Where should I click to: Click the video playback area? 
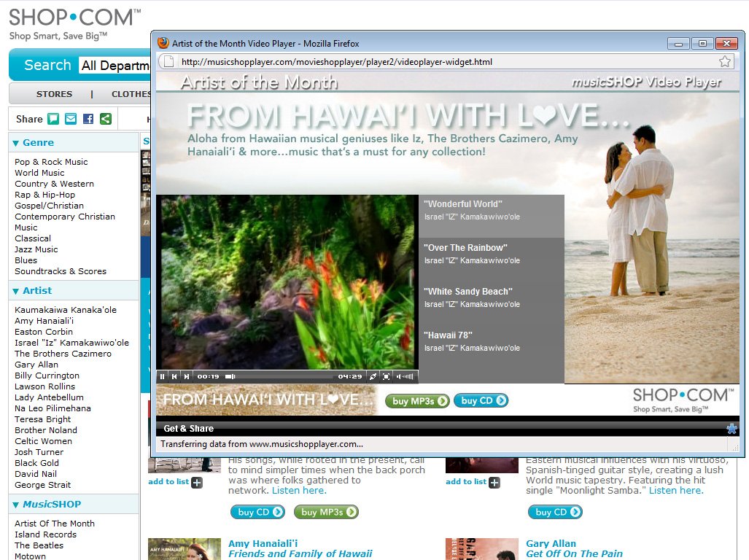click(287, 282)
